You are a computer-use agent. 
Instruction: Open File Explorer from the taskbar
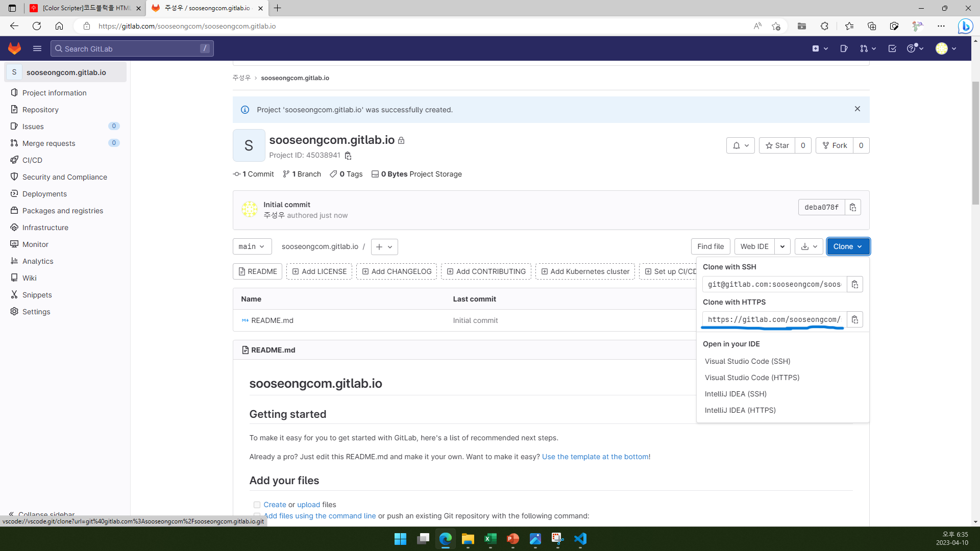click(468, 539)
